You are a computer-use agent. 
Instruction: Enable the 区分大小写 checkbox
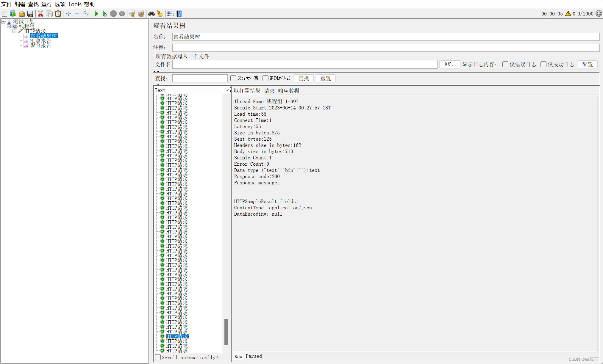233,78
